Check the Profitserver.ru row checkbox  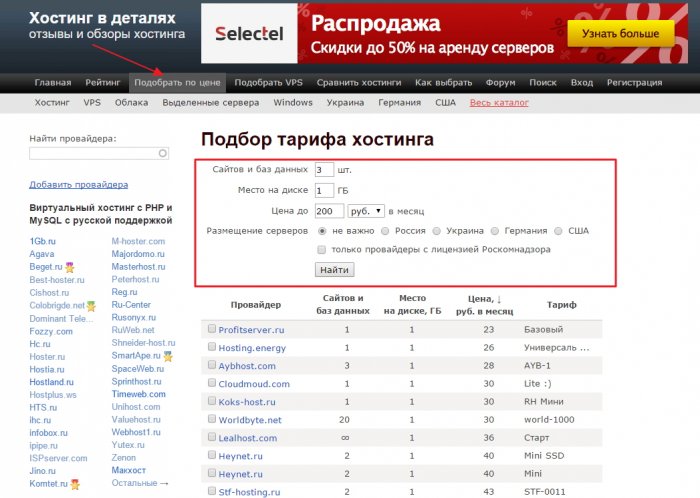pos(212,328)
